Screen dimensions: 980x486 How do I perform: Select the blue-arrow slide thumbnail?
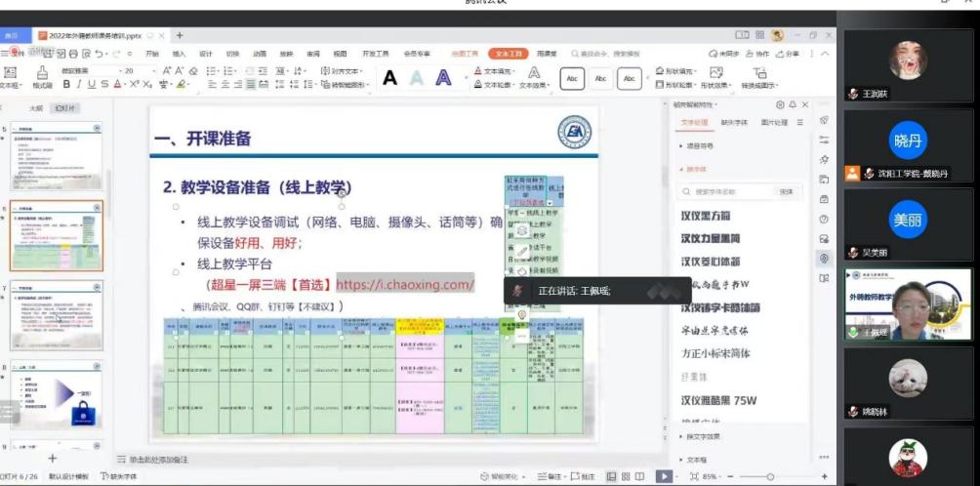pyautogui.click(x=57, y=395)
